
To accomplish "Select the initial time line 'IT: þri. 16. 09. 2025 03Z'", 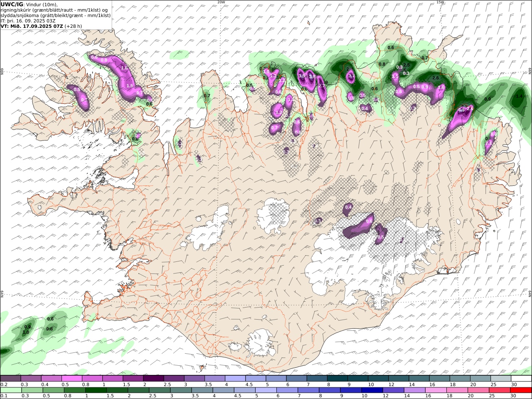I will click(x=28, y=20).
